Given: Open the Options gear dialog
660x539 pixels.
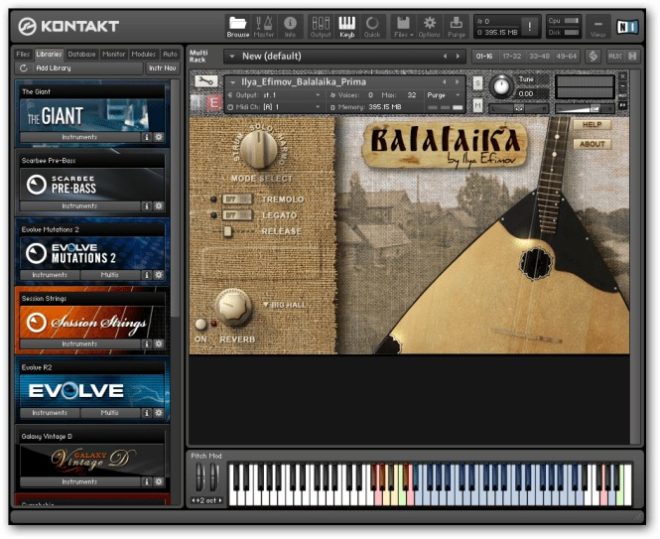Looking at the screenshot, I should tap(429, 26).
